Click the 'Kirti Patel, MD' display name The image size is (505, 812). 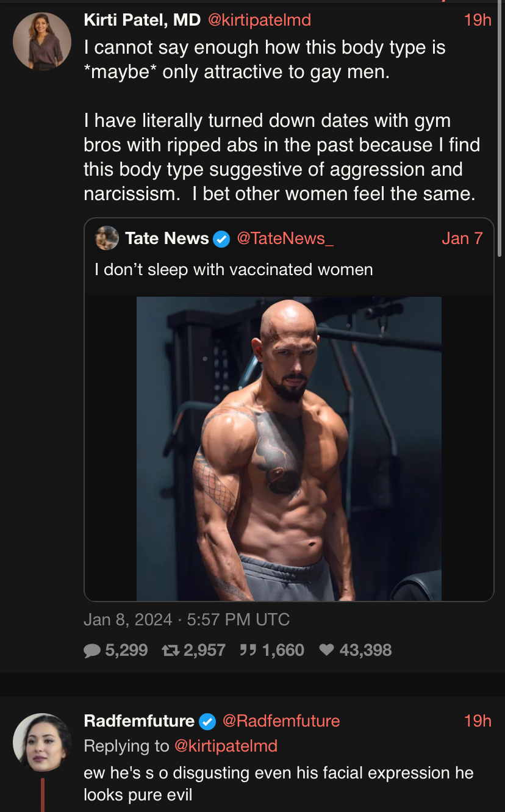point(142,20)
